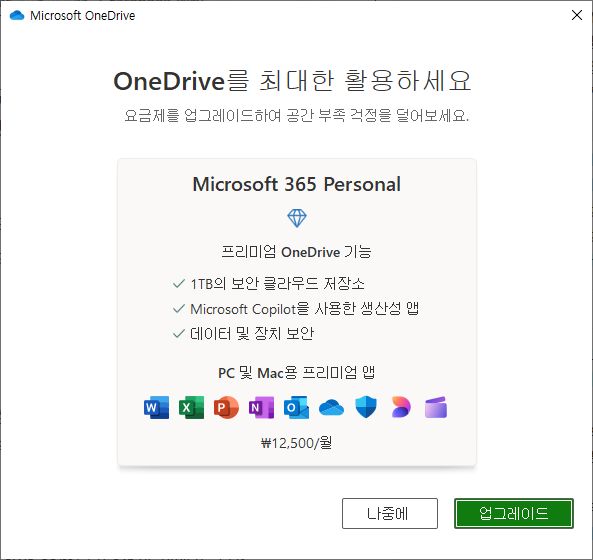Click the Microsoft Copilot을 사용한 생산성 앱 text
This screenshot has height=560, width=593.
pyautogui.click(x=304, y=309)
